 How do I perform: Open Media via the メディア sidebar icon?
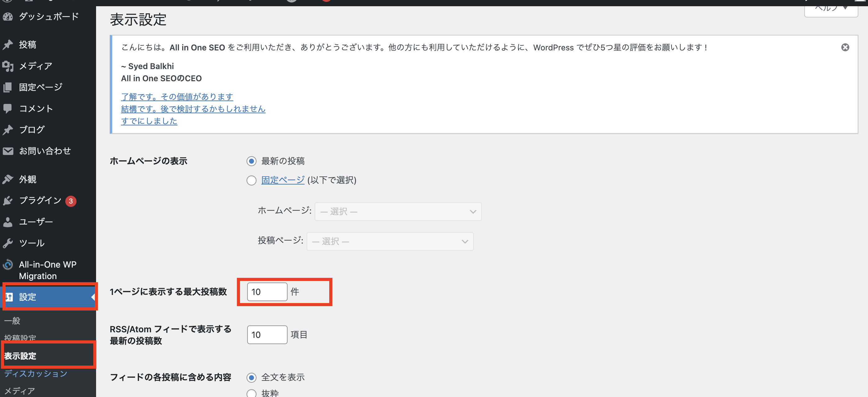[8, 66]
